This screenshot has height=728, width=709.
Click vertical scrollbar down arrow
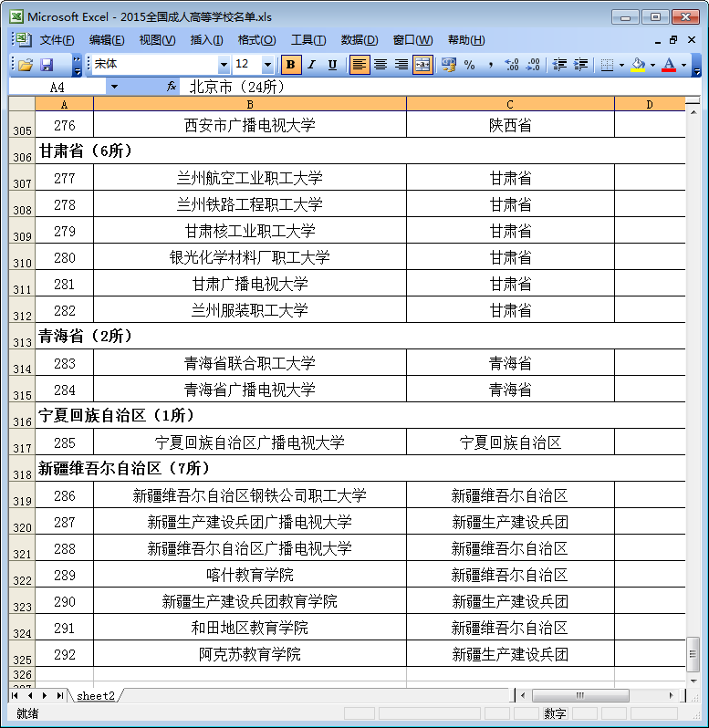pos(693,681)
